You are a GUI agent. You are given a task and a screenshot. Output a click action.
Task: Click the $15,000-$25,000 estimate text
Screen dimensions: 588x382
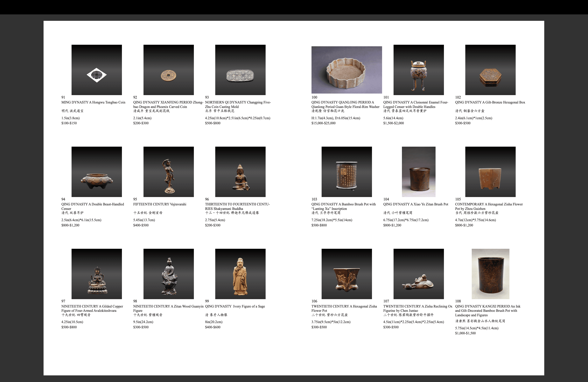click(323, 123)
